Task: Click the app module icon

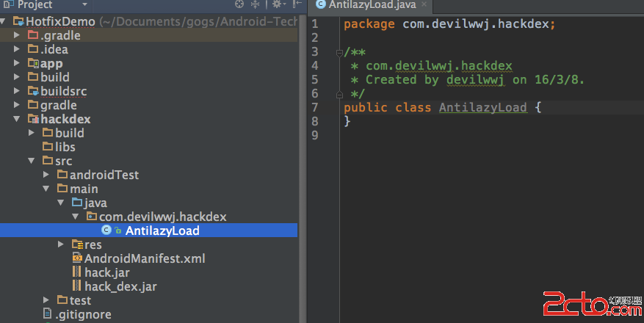Action: tap(33, 63)
